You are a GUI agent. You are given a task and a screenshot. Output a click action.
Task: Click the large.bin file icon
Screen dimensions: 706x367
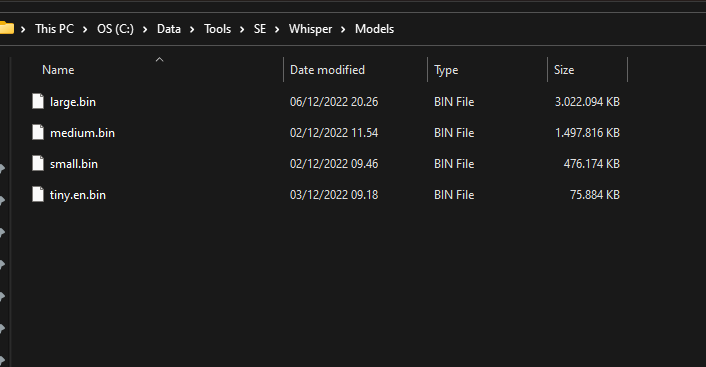[x=38, y=101]
